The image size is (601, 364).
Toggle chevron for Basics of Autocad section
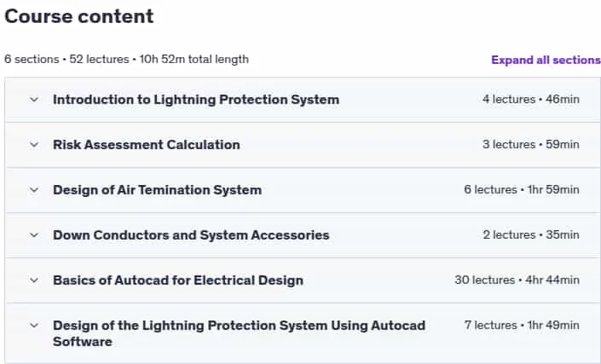34,280
